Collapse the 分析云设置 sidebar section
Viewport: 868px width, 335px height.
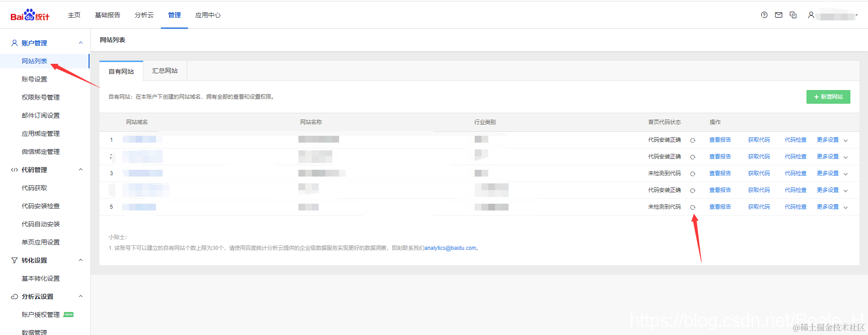(x=81, y=297)
